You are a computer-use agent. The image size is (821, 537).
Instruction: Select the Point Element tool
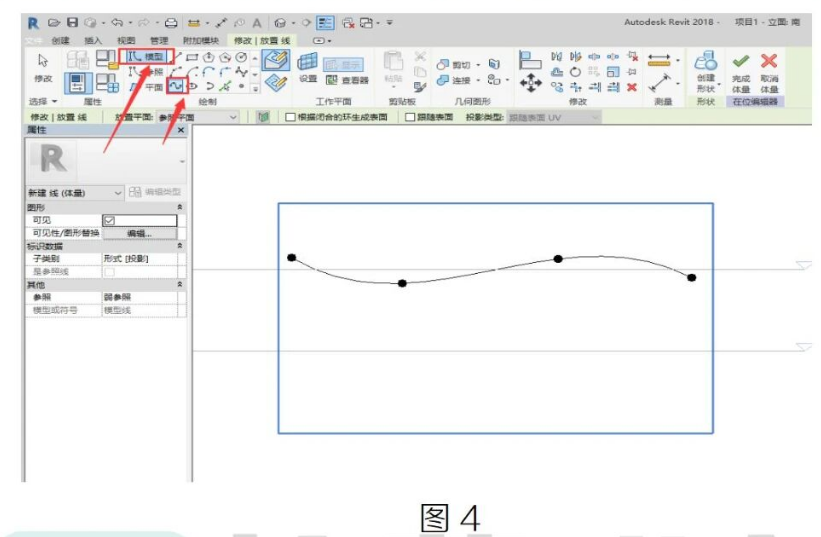(x=241, y=86)
